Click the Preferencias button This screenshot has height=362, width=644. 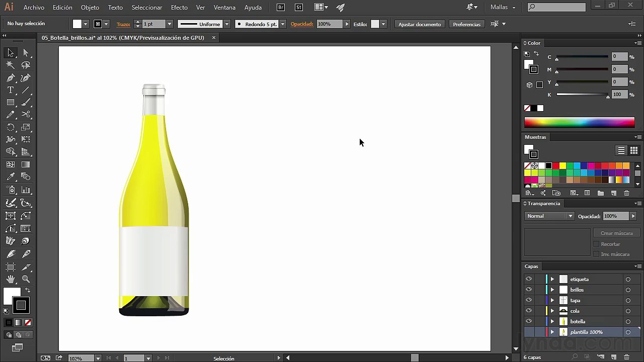coord(466,24)
